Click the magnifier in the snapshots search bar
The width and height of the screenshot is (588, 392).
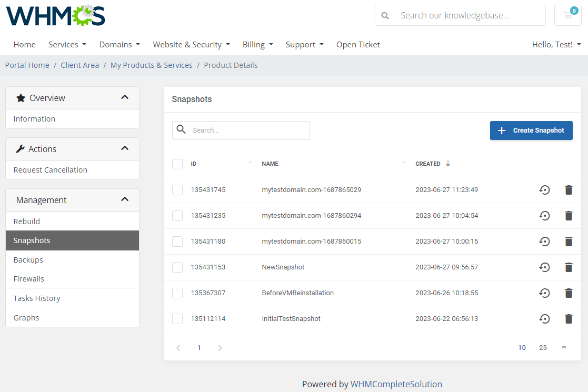(181, 130)
